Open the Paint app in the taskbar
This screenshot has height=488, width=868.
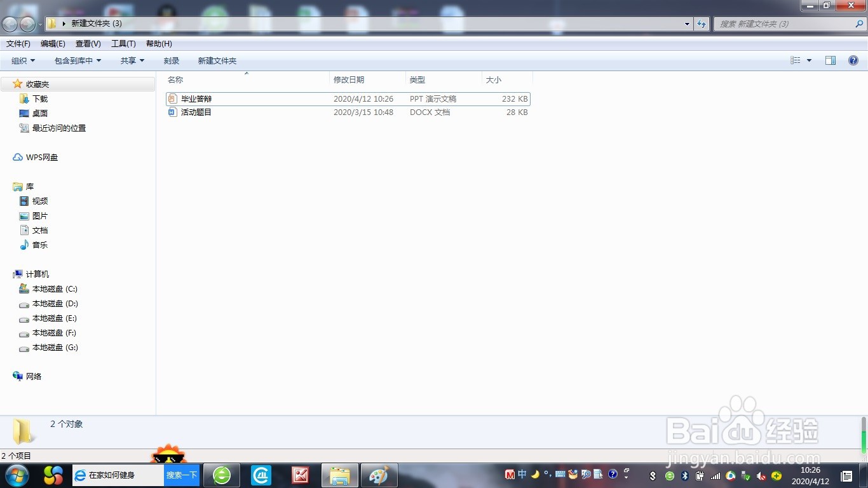pos(379,475)
